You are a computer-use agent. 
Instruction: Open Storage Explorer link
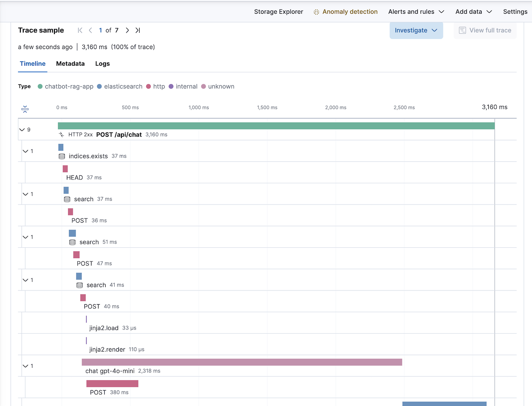(x=278, y=12)
